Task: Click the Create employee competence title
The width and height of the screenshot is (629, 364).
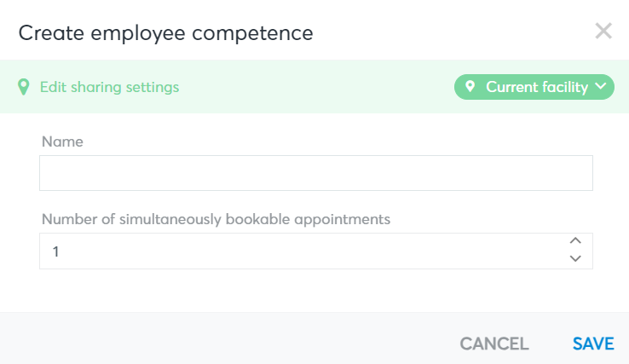Action: coord(165,33)
